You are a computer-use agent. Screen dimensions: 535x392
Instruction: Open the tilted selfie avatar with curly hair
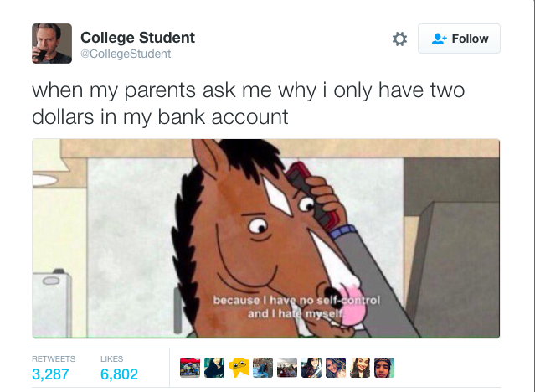[336, 368]
